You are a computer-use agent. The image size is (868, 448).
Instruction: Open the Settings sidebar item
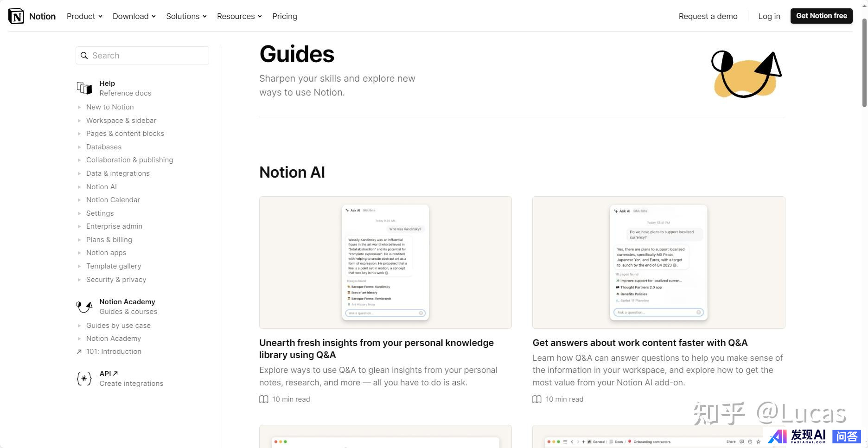point(100,213)
